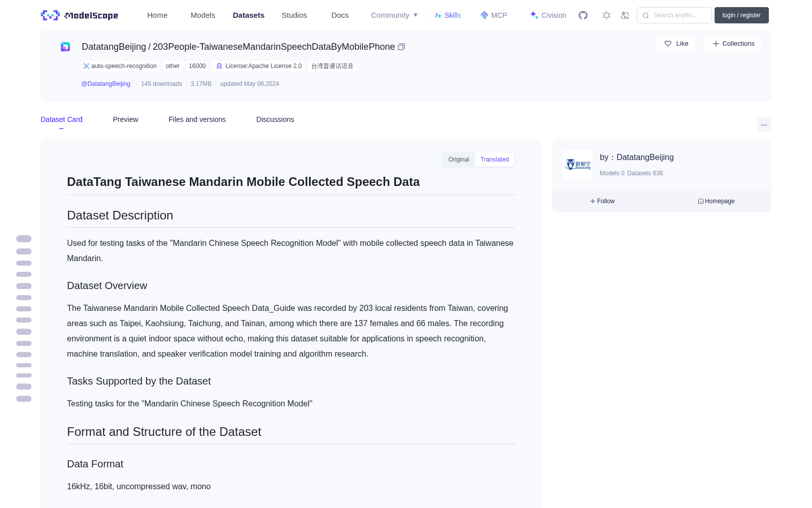Open the GitHub icon link
Viewport: 812px width, 508px height.
point(583,15)
